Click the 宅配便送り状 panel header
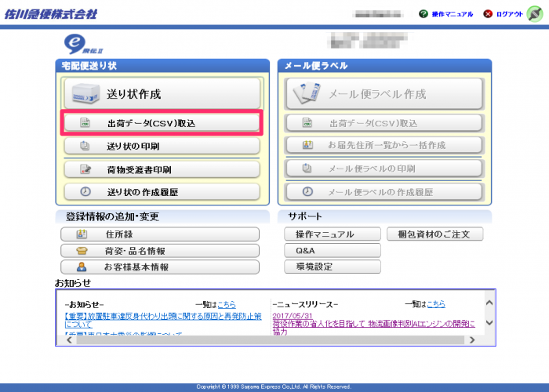 162,65
